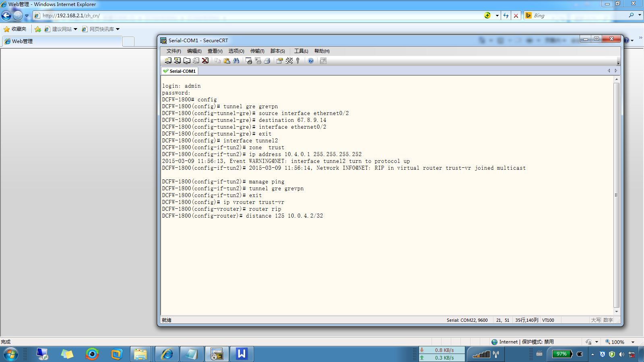The image size is (644, 362).
Task: Click Connect in Tab toolbar icon
Action: click(187, 61)
